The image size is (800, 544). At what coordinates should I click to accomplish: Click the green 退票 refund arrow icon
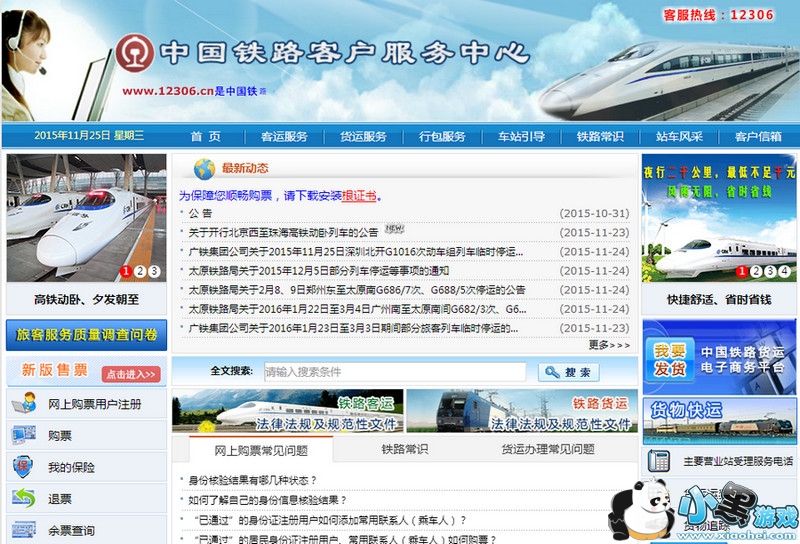click(24, 498)
